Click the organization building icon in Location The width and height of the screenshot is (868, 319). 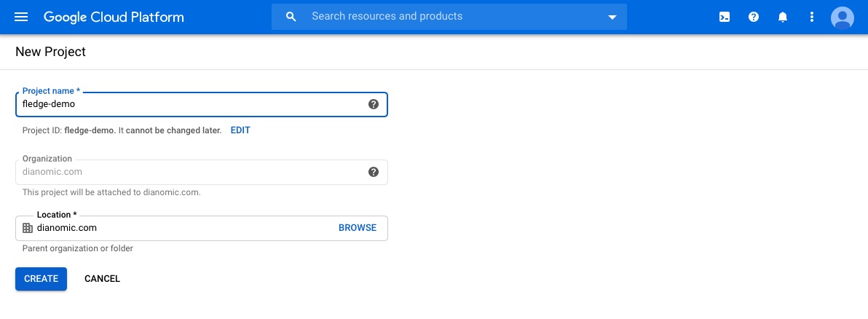coord(28,228)
